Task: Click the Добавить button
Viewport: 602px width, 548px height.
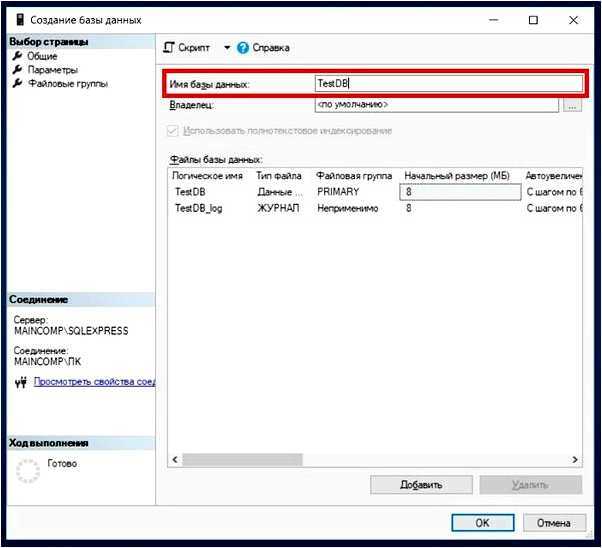Action: coord(421,485)
